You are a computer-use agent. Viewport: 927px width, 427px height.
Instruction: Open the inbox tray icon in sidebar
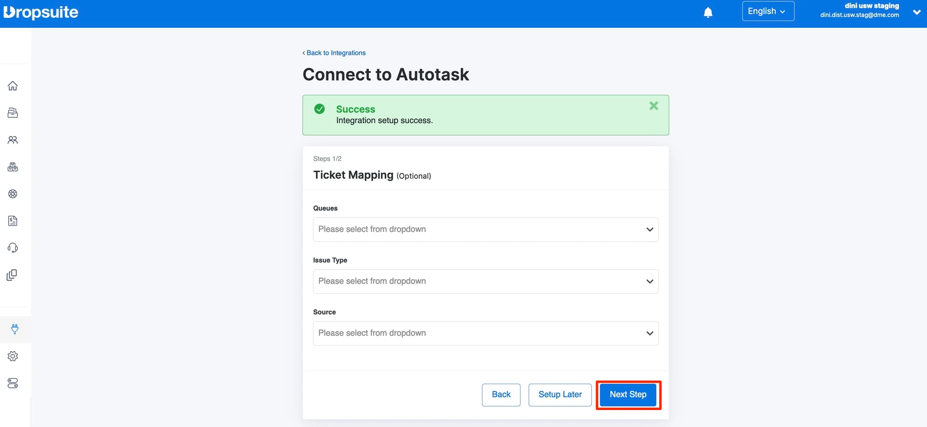[12, 112]
